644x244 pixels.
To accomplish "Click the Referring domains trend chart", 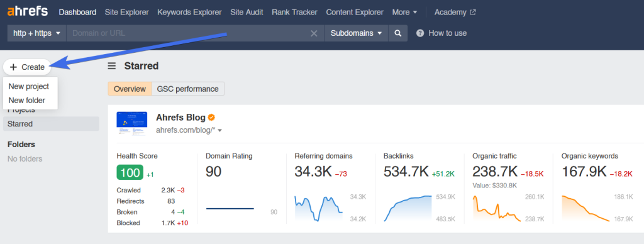I will point(319,208).
